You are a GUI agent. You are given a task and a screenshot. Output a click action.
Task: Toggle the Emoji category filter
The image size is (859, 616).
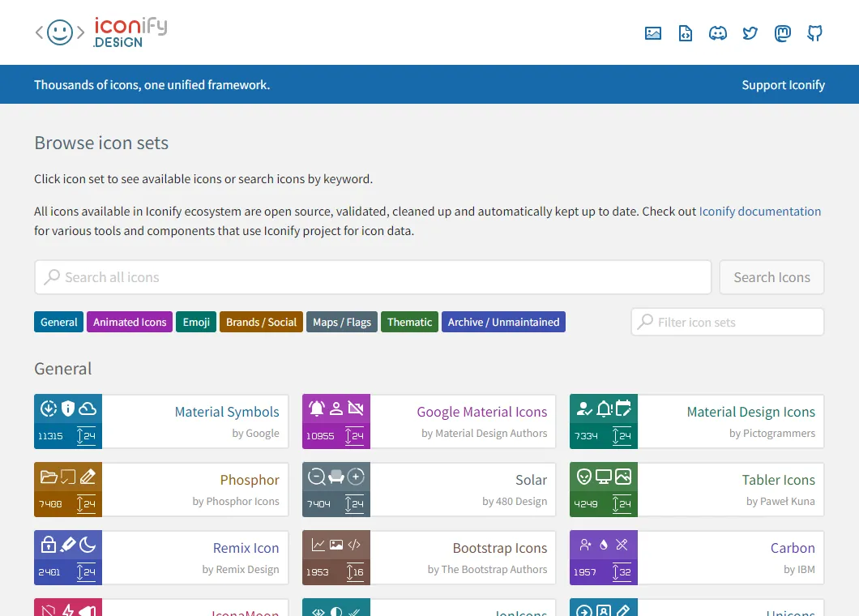(x=196, y=322)
